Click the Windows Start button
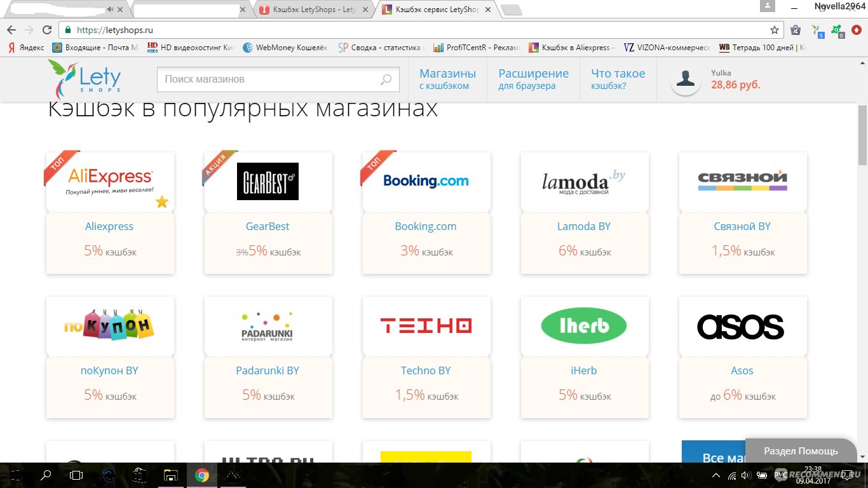The height and width of the screenshot is (488, 868). (15, 475)
